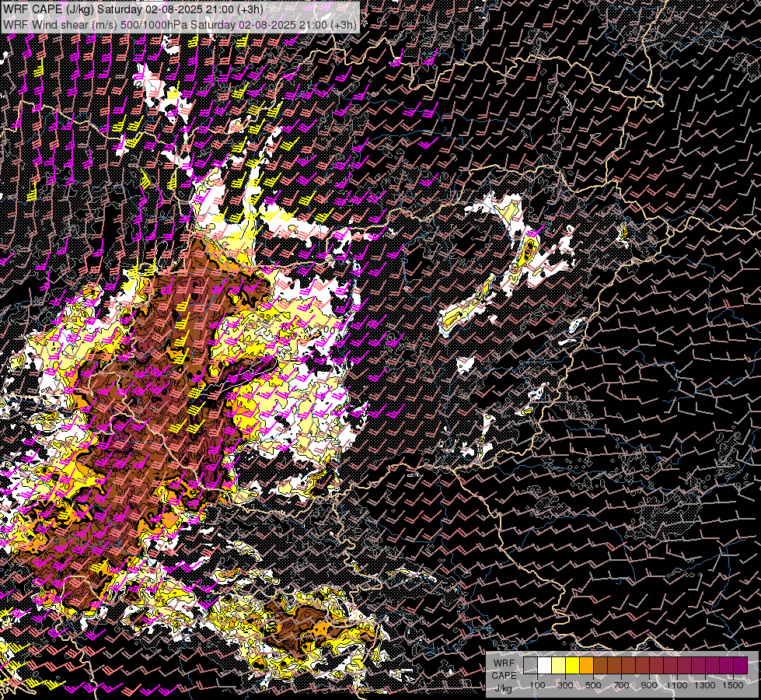761x700 pixels.
Task: Click the CAPE label in the legend
Action: click(504, 675)
